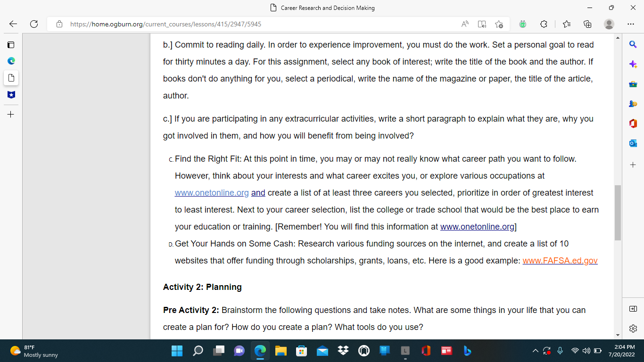Screen dimensions: 644x362
Task: Expand the Extensions menu puzzle icon
Action: (544, 23)
